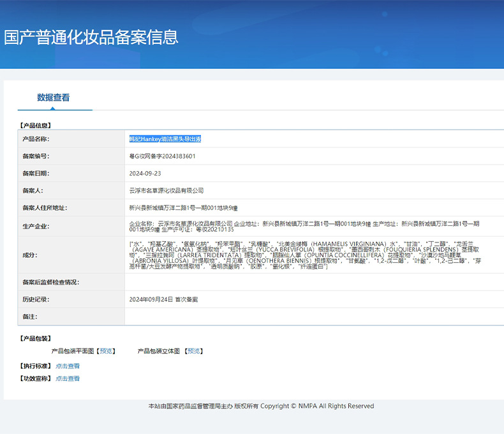Click the highlighted product name text

tap(165, 139)
